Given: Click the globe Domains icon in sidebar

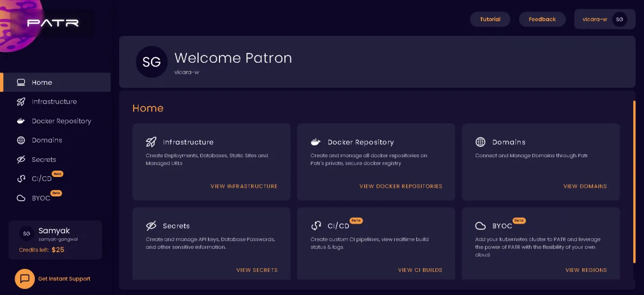Looking at the screenshot, I should [21, 141].
